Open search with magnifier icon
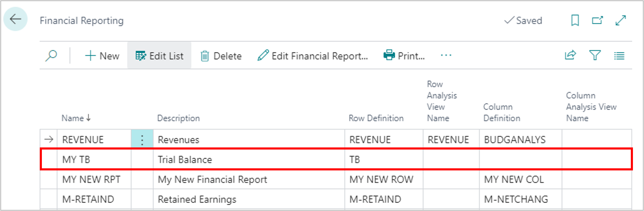Viewport: 644px width, 211px height. click(51, 56)
